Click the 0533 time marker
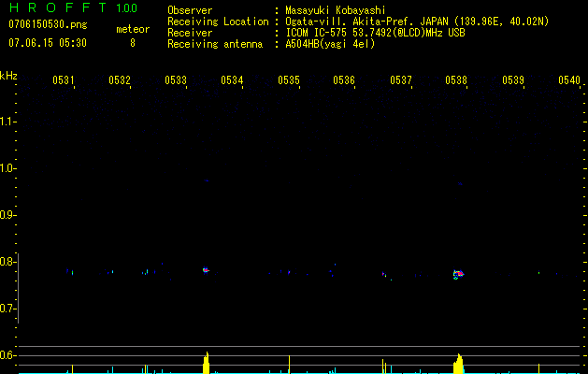Screen dimensions: 588x374 point(176,79)
